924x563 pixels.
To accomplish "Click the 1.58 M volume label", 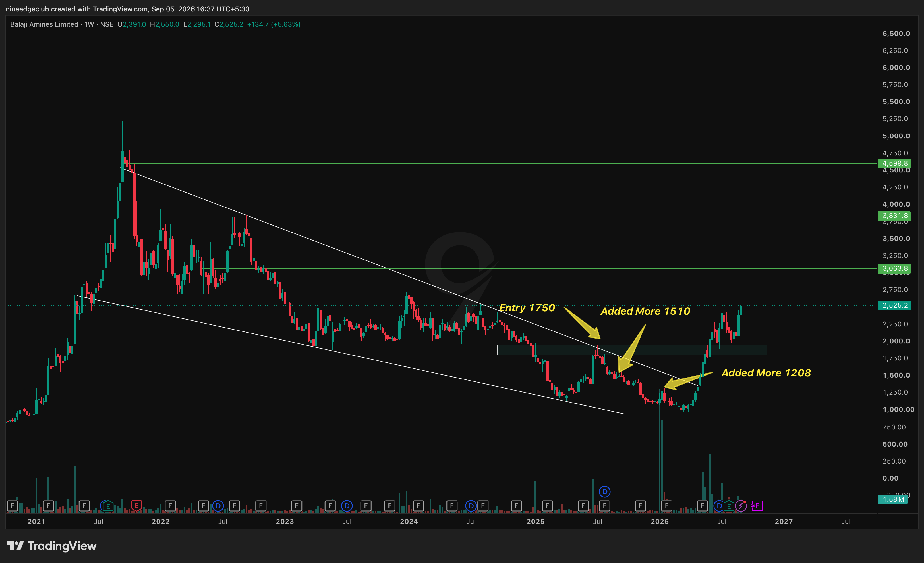I will pos(893,499).
